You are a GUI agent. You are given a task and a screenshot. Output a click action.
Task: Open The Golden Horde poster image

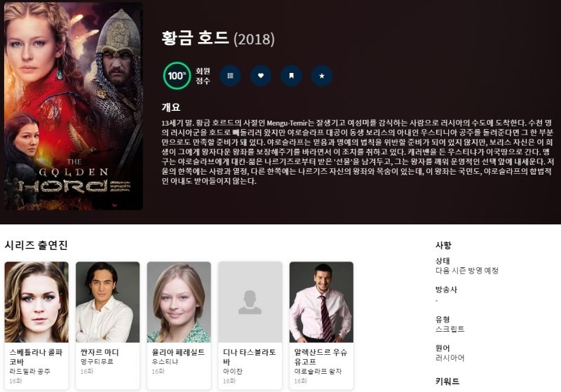74,106
